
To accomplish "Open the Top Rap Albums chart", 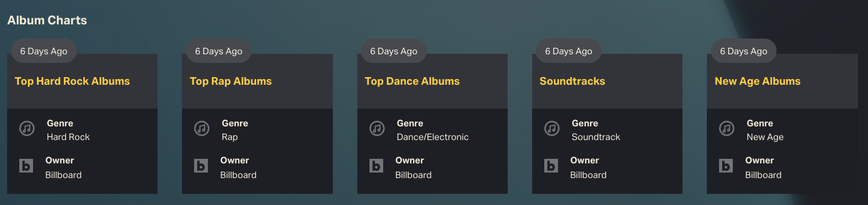I will click(x=231, y=81).
